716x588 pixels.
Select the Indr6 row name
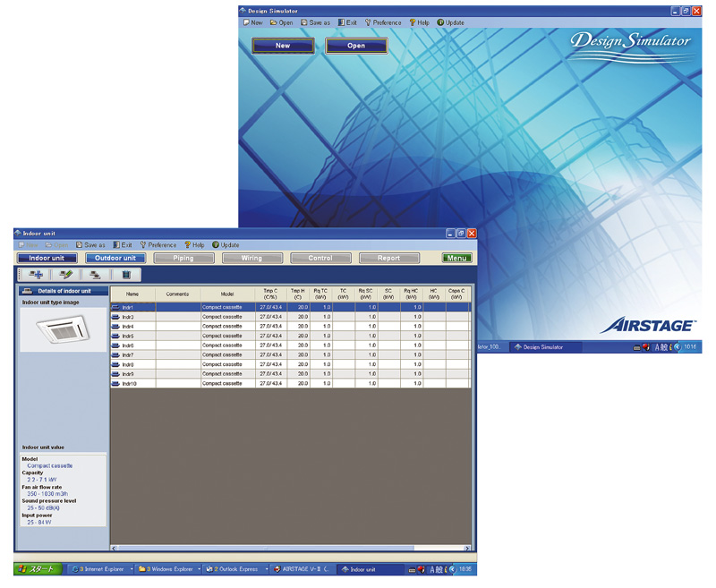[128, 345]
